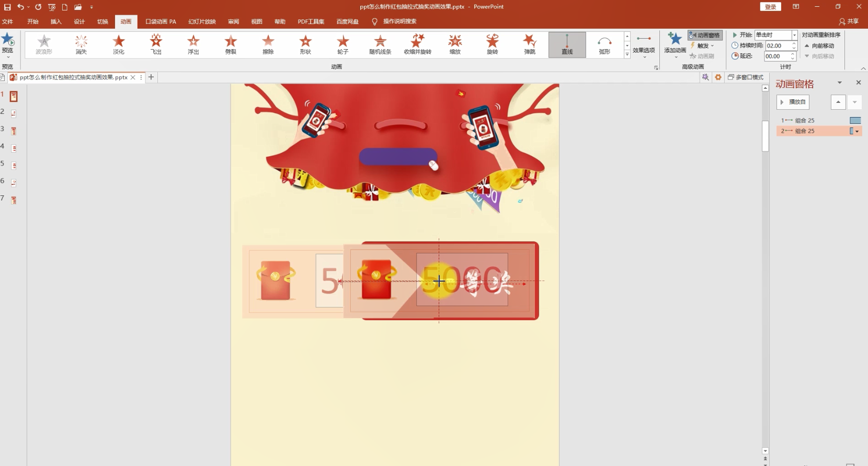Select the 形状 (Shape) animation
868x466 pixels.
[305, 44]
